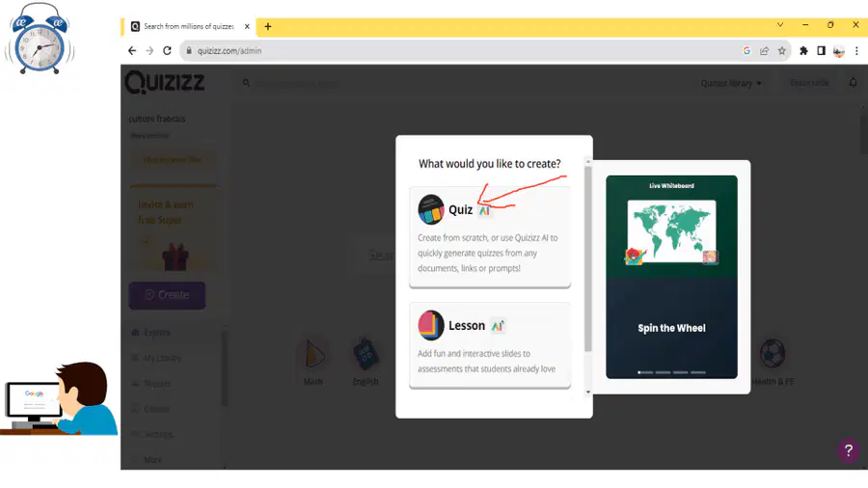The width and height of the screenshot is (868, 488).
Task: Toggle the browser side panel icon
Action: click(821, 51)
